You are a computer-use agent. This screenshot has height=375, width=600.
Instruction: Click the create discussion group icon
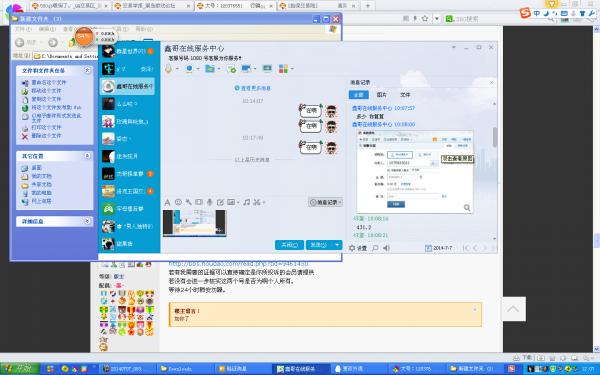[231, 69]
